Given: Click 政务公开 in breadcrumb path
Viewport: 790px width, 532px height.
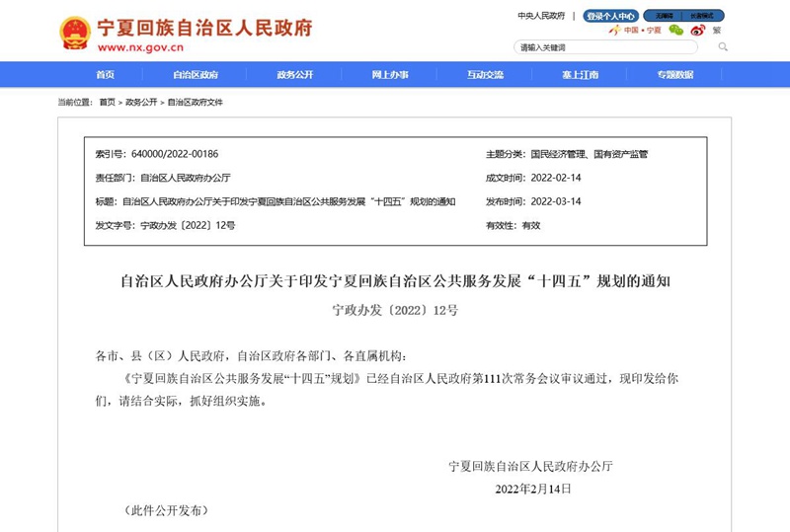Looking at the screenshot, I should click(x=141, y=102).
